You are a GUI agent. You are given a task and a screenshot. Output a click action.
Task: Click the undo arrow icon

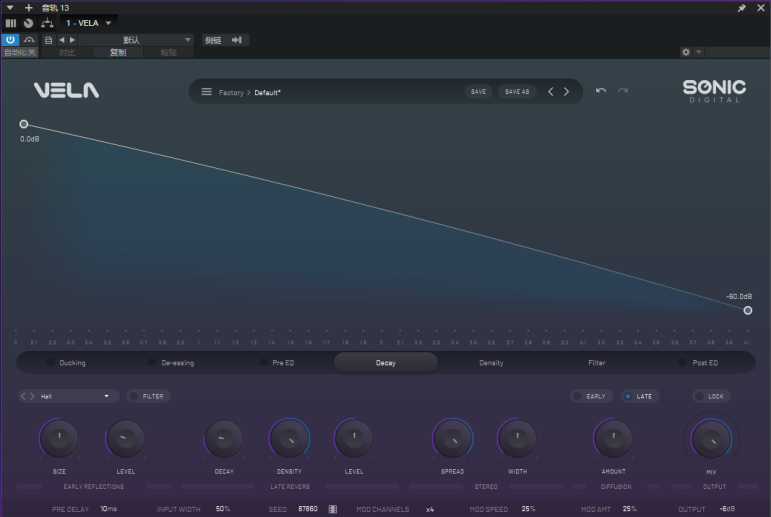tap(601, 91)
